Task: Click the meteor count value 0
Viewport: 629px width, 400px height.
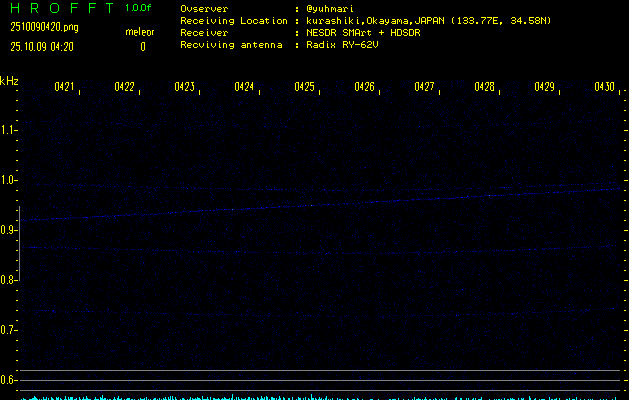Action: (142, 47)
